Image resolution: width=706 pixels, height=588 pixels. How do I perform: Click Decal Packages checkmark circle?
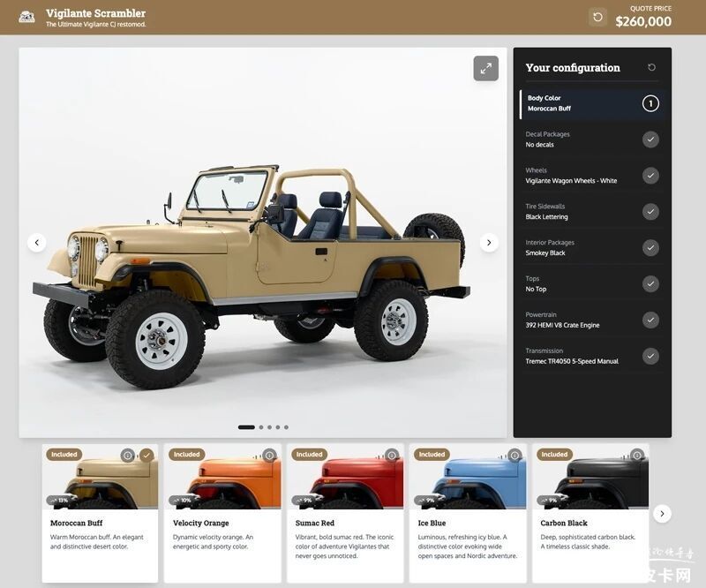coord(650,139)
